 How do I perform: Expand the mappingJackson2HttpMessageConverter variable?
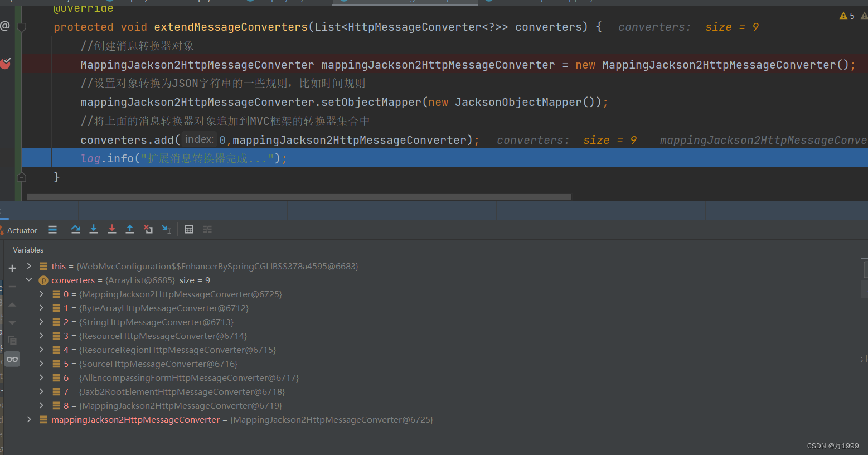coord(29,419)
